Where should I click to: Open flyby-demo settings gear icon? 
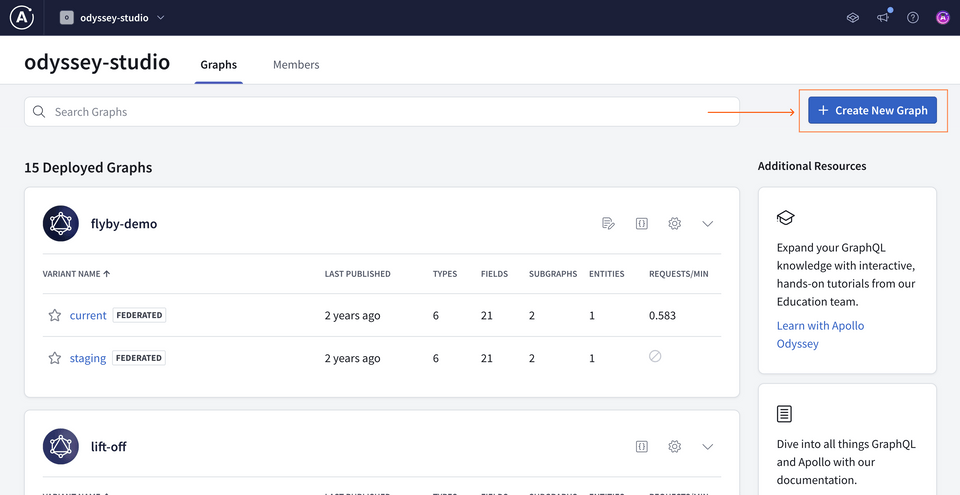click(675, 224)
